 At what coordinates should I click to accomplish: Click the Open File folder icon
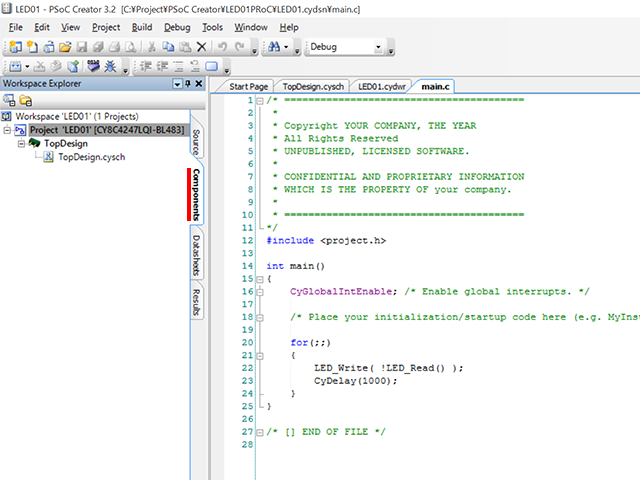coord(65,47)
